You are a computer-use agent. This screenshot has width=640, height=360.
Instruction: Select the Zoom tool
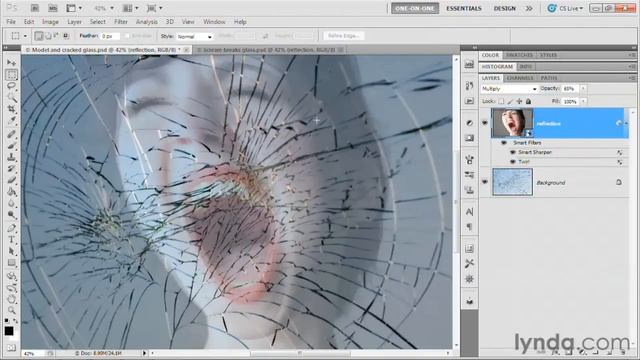coord(11,310)
